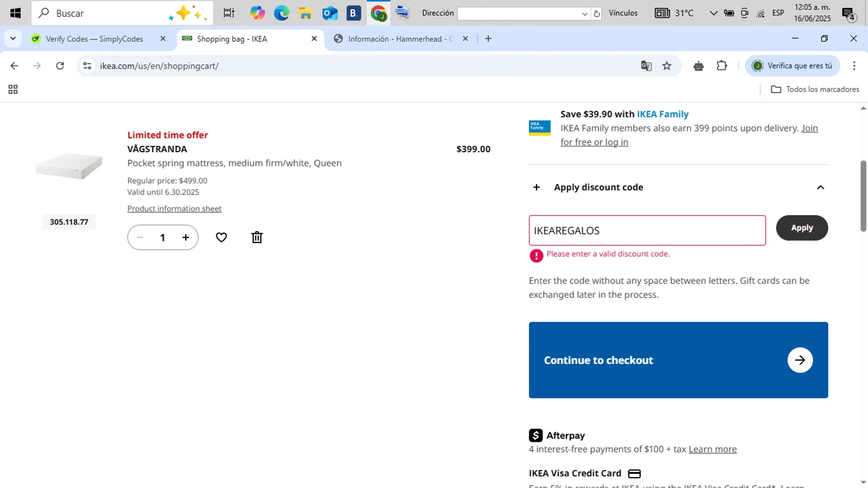Open the Windows Start menu
868x488 pixels.
pyautogui.click(x=16, y=13)
